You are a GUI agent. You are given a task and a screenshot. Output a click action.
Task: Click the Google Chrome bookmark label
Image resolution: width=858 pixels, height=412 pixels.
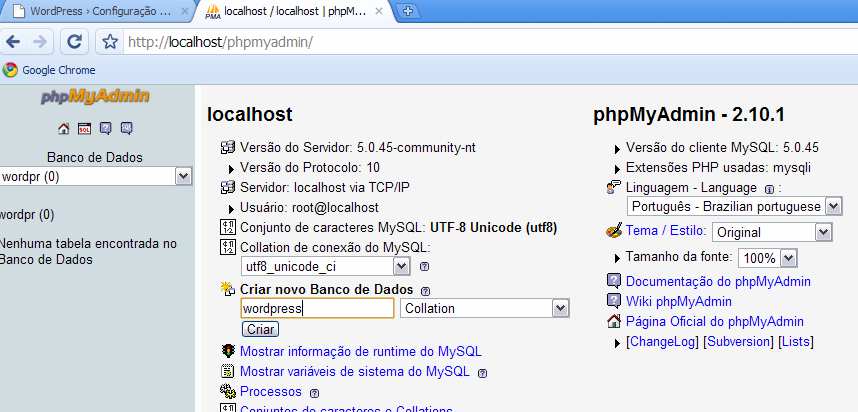click(x=59, y=70)
